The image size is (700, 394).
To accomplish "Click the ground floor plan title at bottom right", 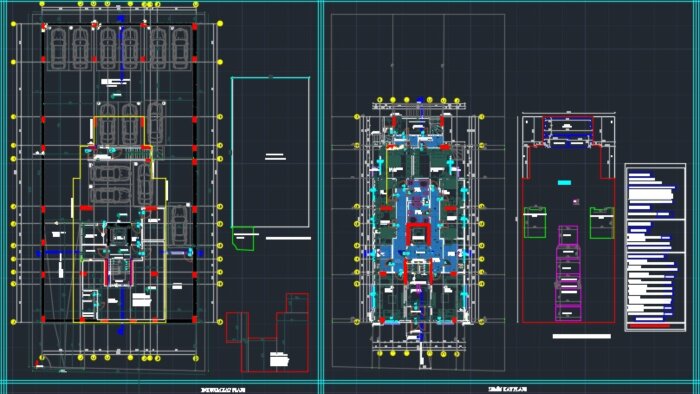I will (507, 390).
